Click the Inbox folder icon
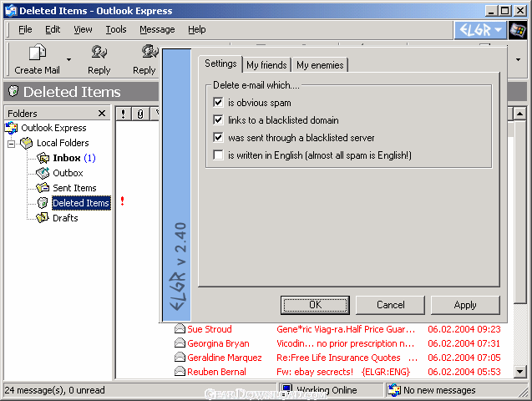Screen dimensions: 532x401 (43, 158)
